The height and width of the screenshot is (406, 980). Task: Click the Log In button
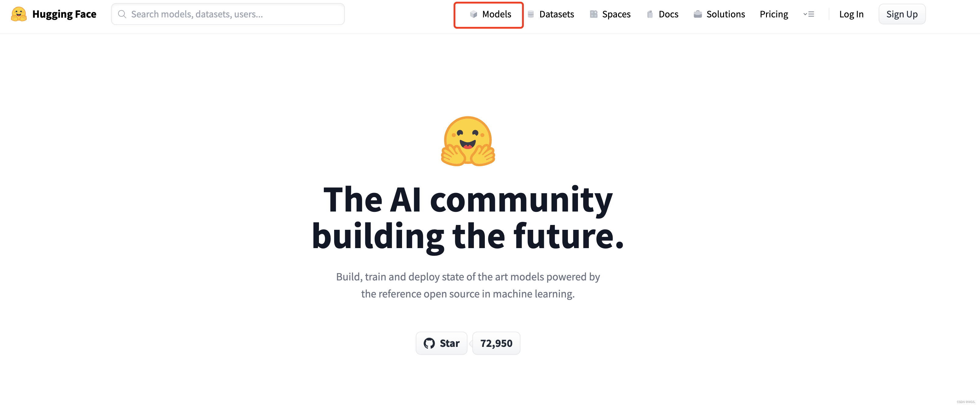(x=851, y=13)
